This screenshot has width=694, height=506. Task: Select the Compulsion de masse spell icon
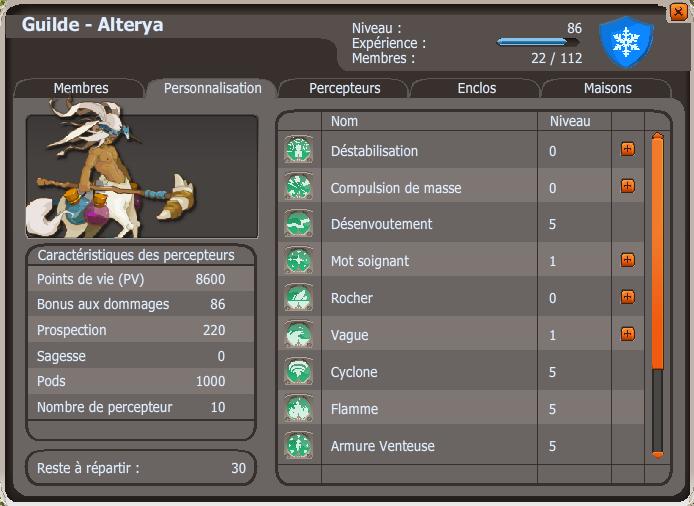point(299,186)
